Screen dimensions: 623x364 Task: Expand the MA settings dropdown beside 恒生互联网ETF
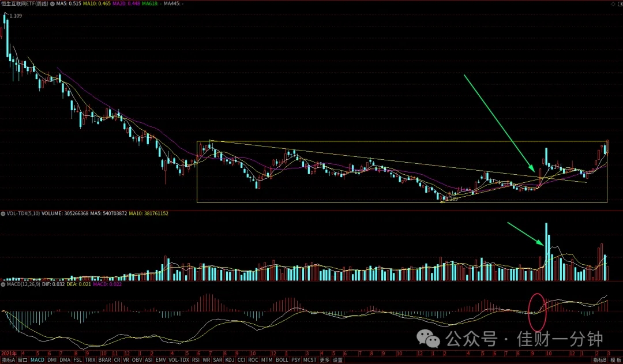52,3
